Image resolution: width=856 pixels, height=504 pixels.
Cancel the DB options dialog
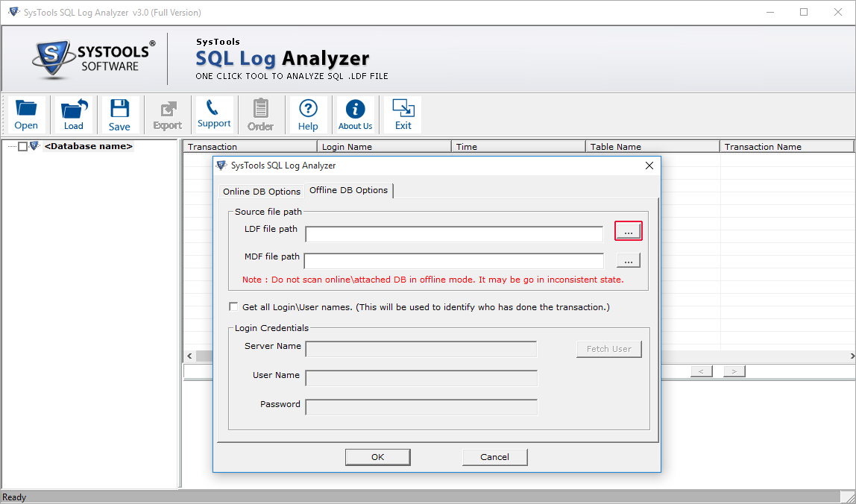(494, 457)
